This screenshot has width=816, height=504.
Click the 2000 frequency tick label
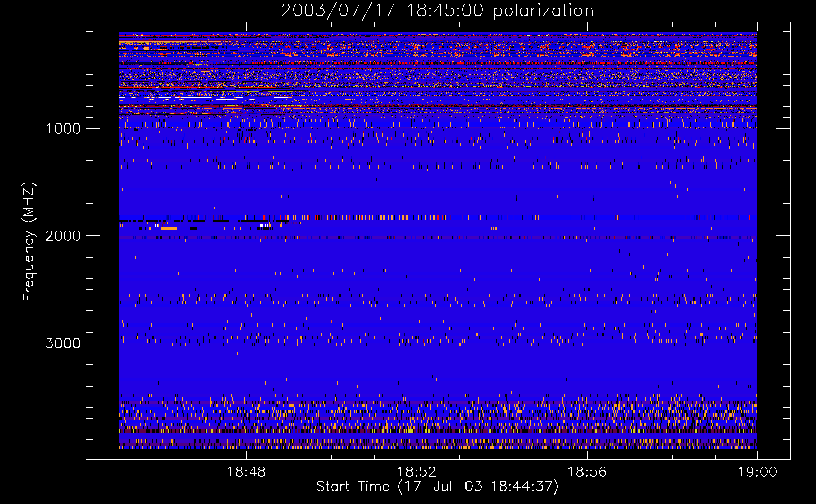coord(63,236)
